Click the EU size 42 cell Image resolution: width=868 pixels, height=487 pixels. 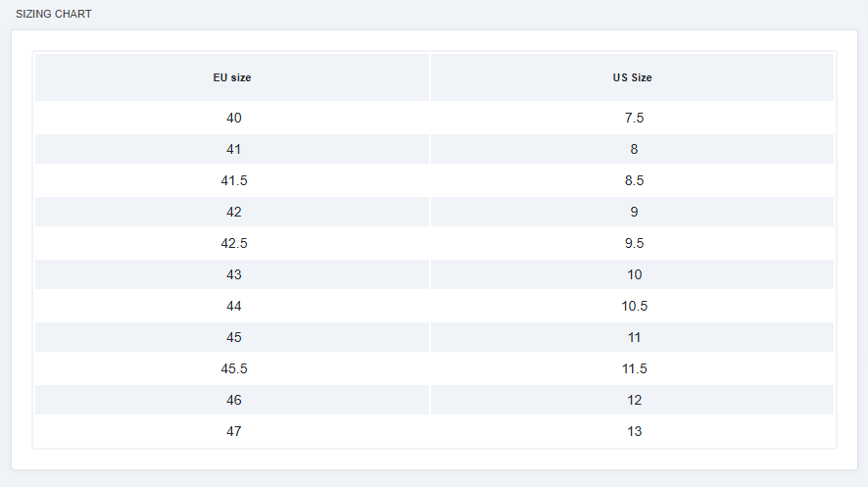(x=233, y=212)
